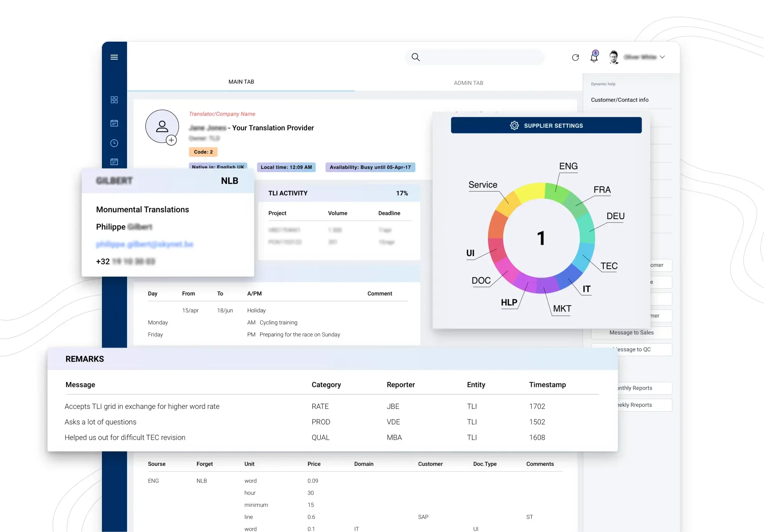764x532 pixels.
Task: Click the refresh icon in header
Action: [x=576, y=57]
